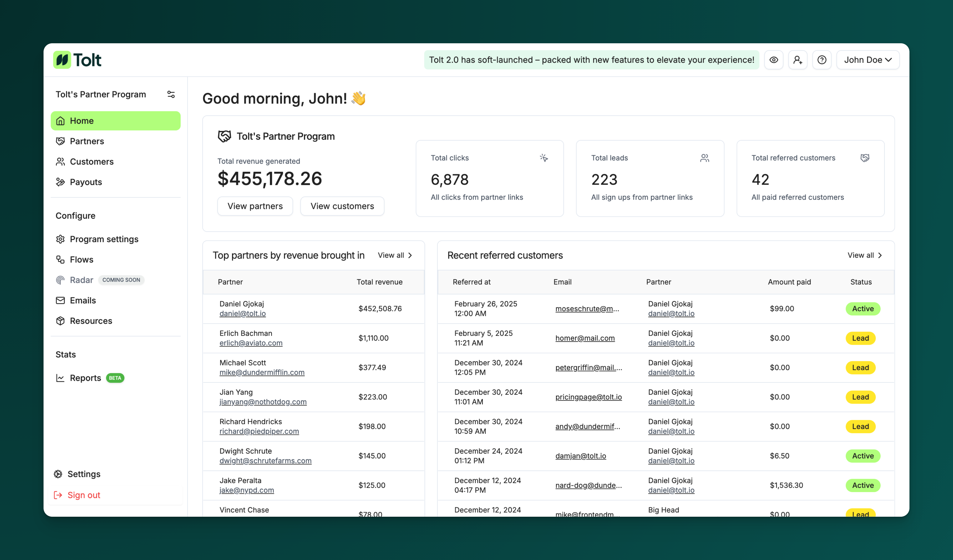The image size is (953, 560).
Task: Click the add user icon
Action: [x=797, y=60]
